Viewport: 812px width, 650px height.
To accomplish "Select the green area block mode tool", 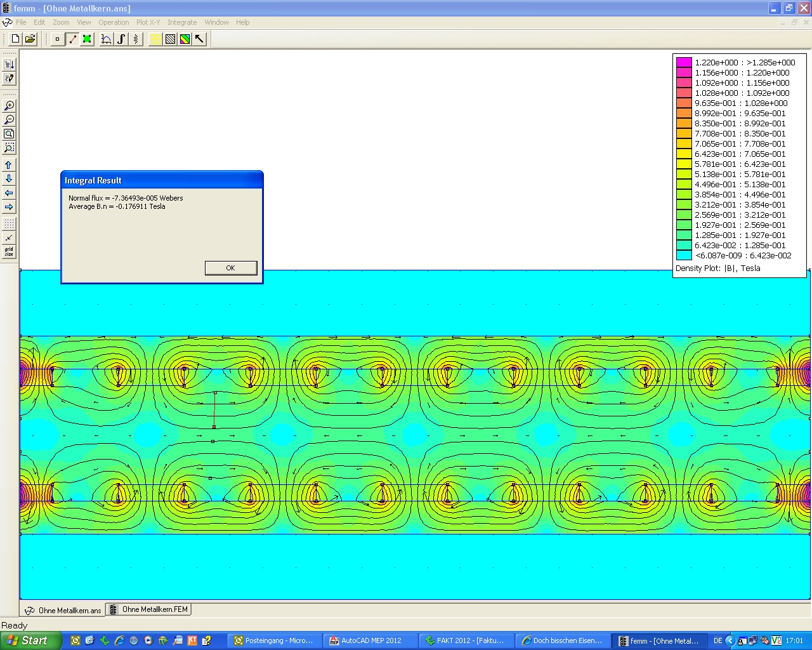I will click(87, 39).
